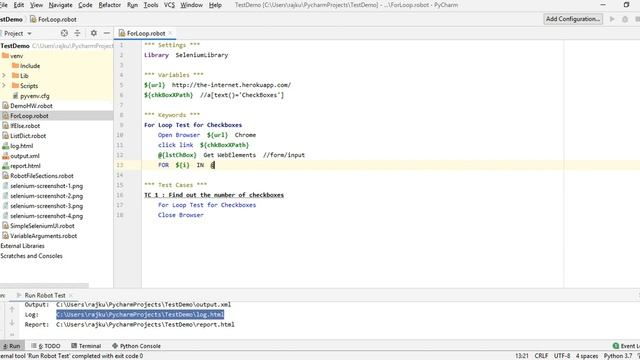The height and width of the screenshot is (360, 640).
Task: Click the locate/scroll from source icon
Action: point(64,33)
